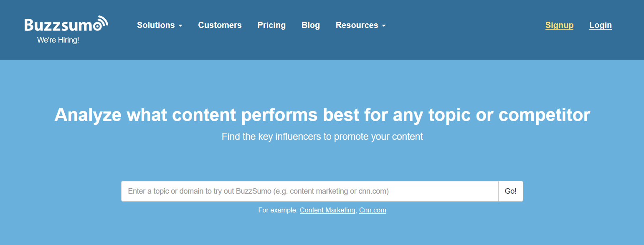
Task: Click the Buzzsumo wordmark logo
Action: (66, 24)
